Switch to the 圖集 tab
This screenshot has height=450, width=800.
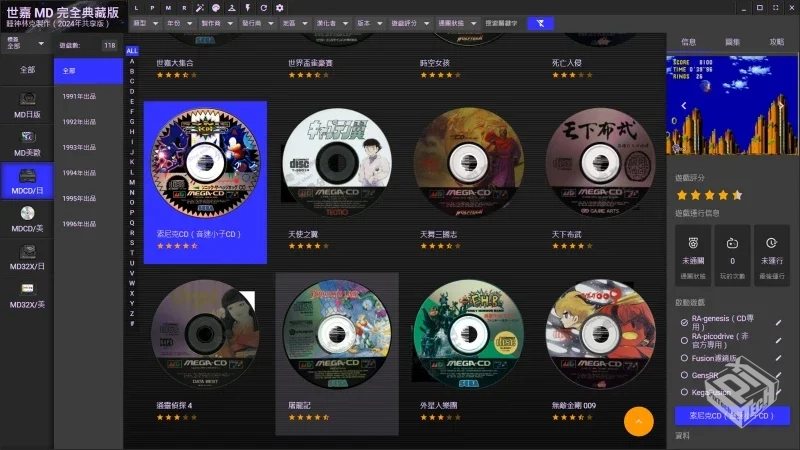point(733,42)
